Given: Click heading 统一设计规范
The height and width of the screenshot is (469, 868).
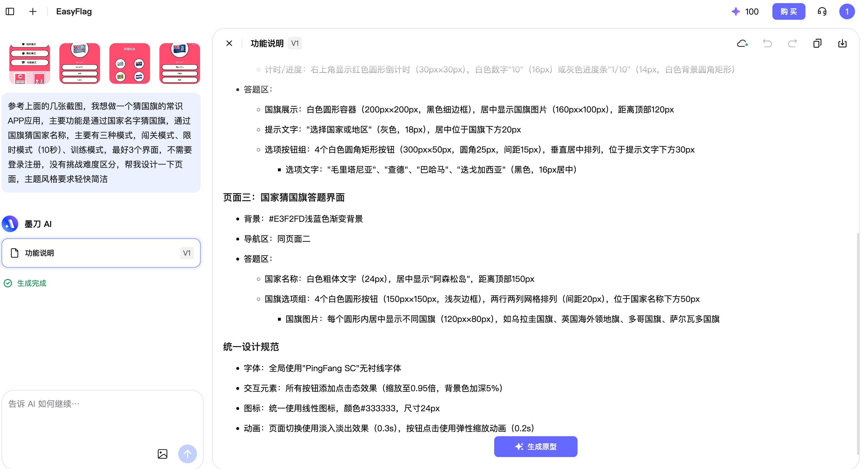Looking at the screenshot, I should (251, 347).
